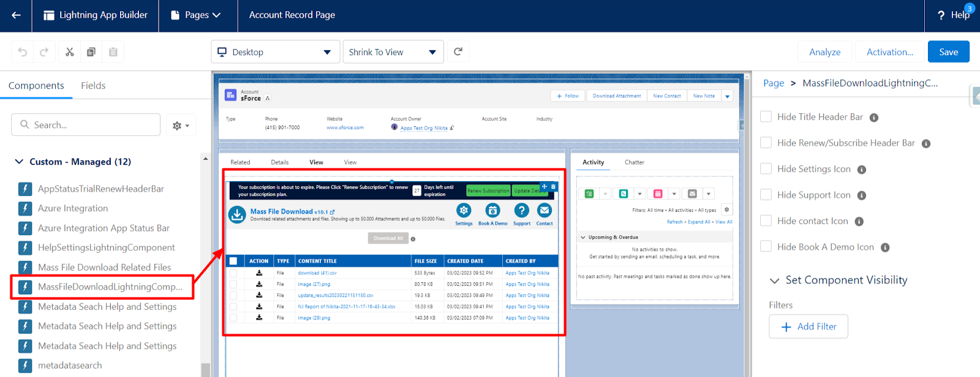The image size is (980, 377).
Task: Click the Activation... button
Action: (889, 52)
